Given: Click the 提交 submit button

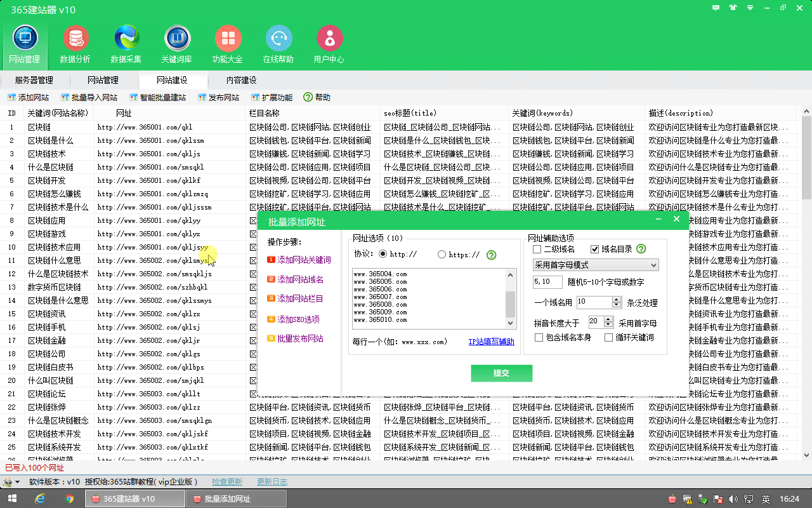Looking at the screenshot, I should [x=501, y=373].
